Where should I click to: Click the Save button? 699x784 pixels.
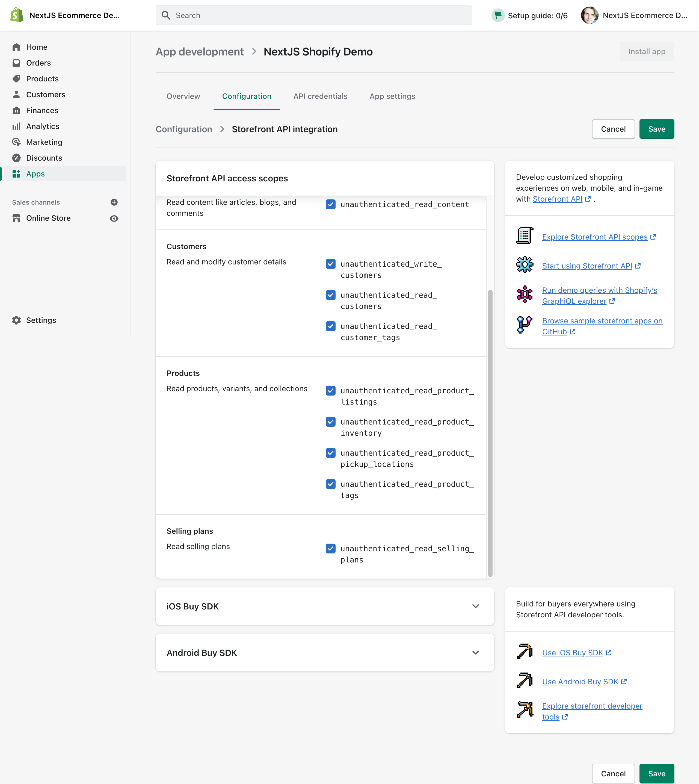tap(656, 128)
